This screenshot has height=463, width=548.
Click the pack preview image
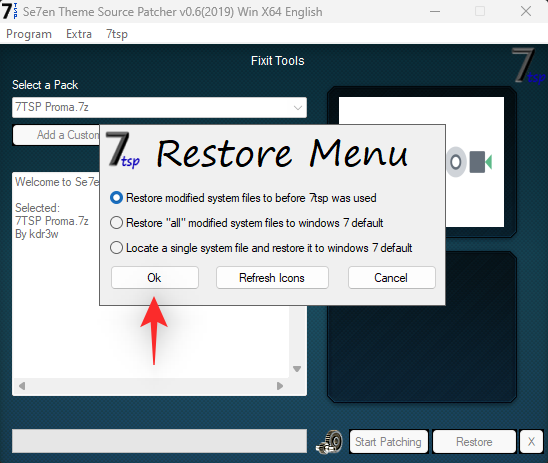421,162
